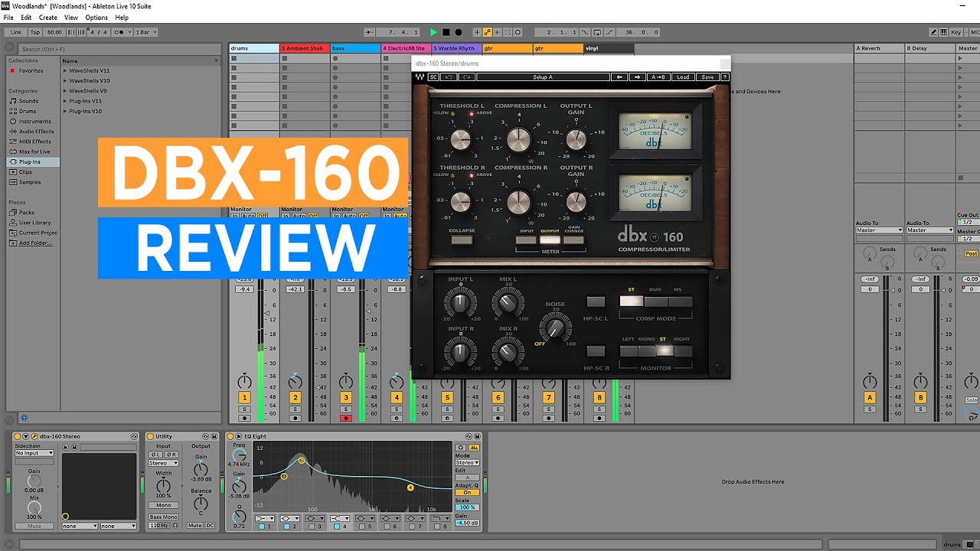The width and height of the screenshot is (980, 551).
Task: Expand the WaveShells V9 folder
Action: (x=65, y=91)
